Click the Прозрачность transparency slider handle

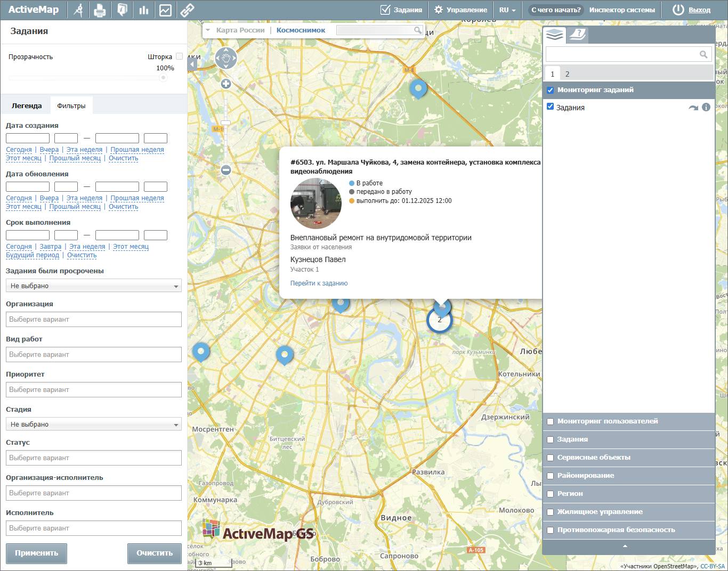(x=163, y=78)
